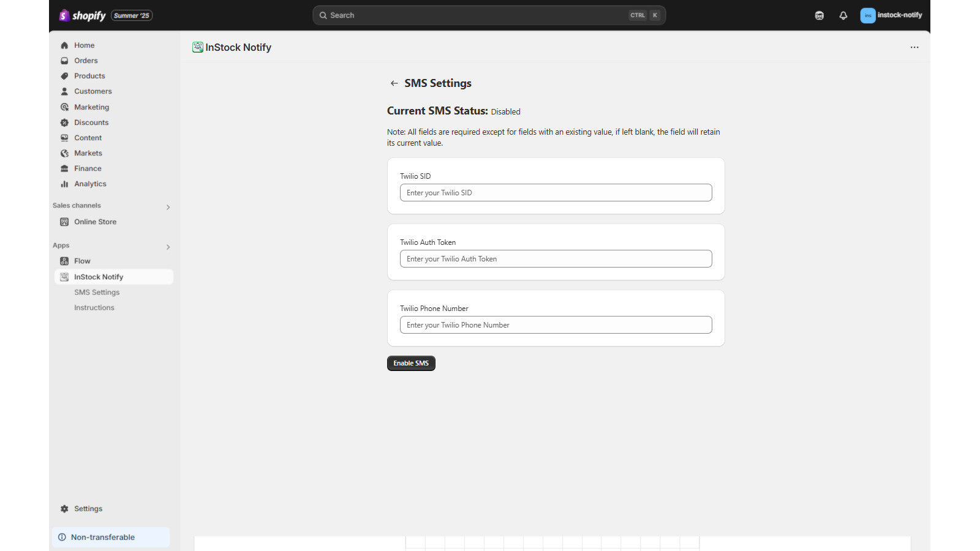Click the Twilio Auth Token field
The height and width of the screenshot is (551, 980).
pyautogui.click(x=556, y=259)
